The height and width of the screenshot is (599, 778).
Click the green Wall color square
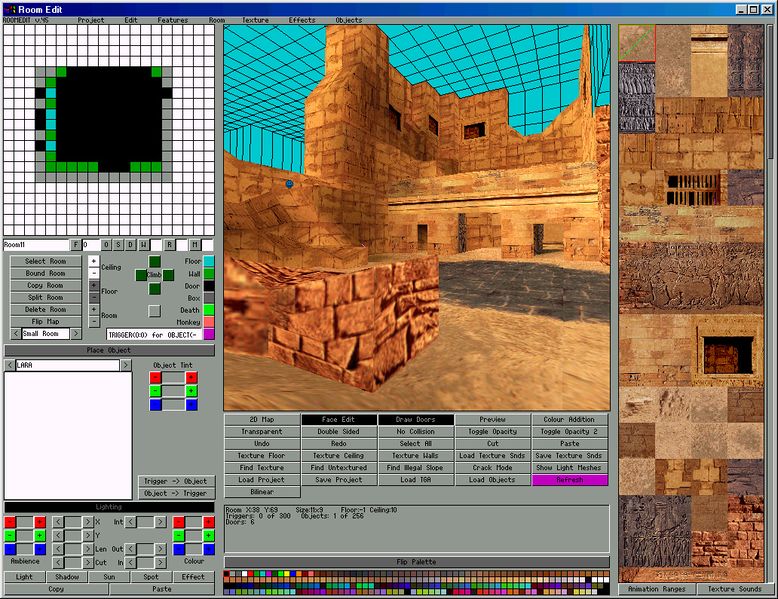point(209,273)
